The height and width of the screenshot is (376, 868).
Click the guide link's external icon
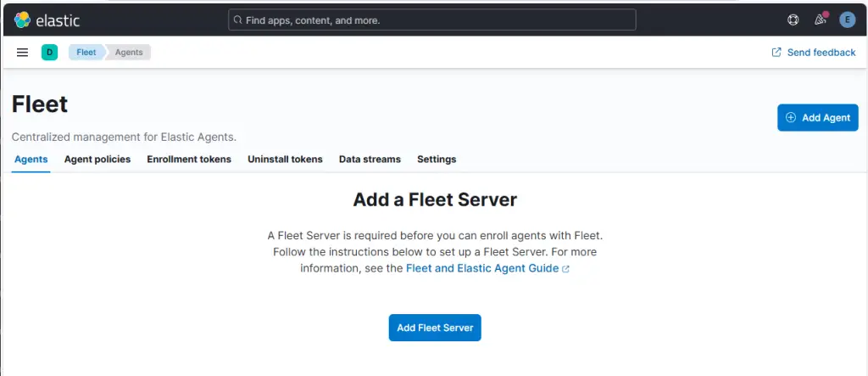click(565, 269)
